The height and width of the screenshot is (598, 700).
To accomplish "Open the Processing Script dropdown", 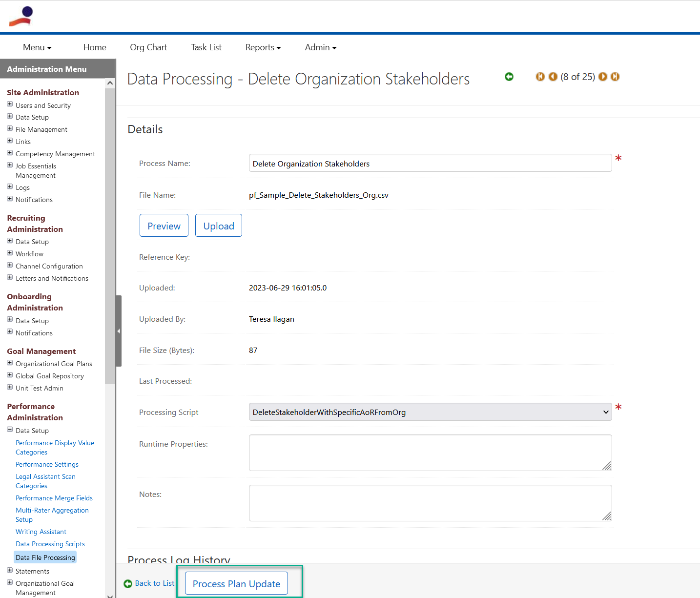I will click(x=430, y=412).
